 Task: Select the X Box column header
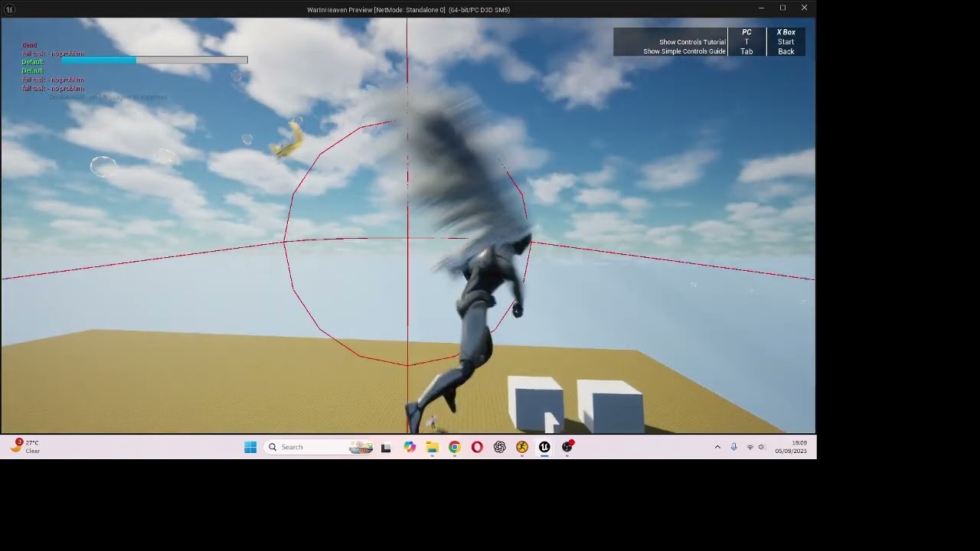(x=786, y=32)
